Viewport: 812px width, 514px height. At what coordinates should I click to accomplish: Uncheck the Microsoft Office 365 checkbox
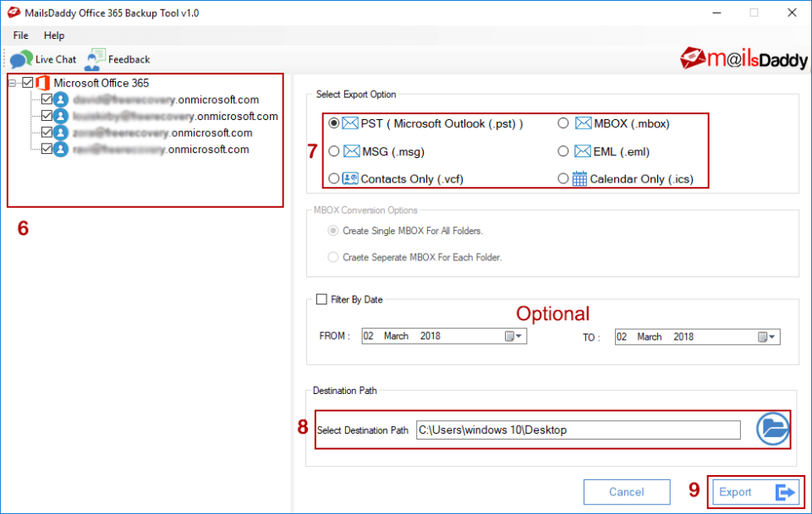click(26, 82)
